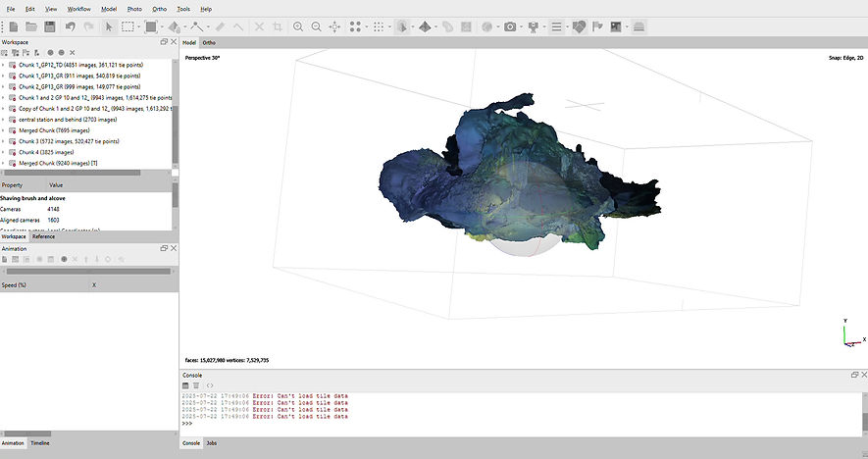Viewport: 868px width, 459px height.
Task: Select the Navigation arrow tool
Action: point(109,26)
